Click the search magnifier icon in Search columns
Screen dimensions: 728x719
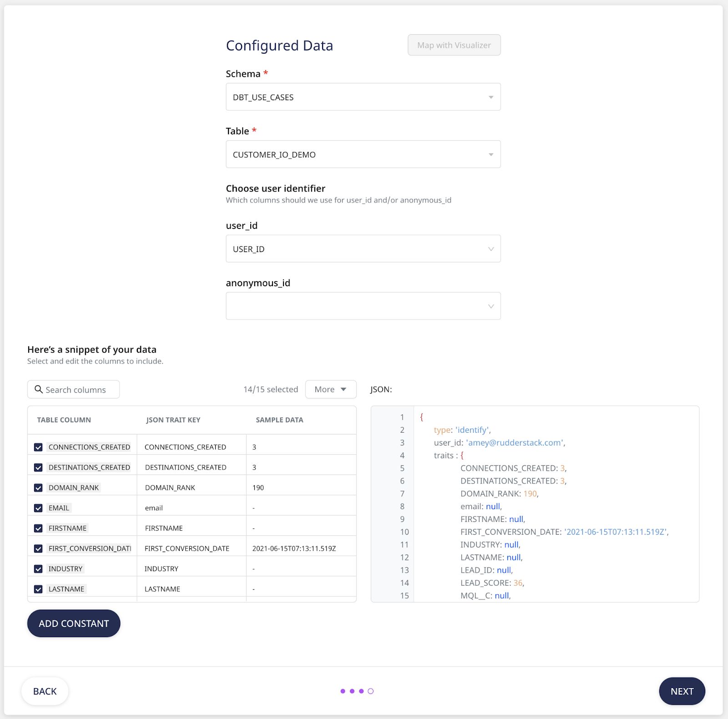coord(39,389)
